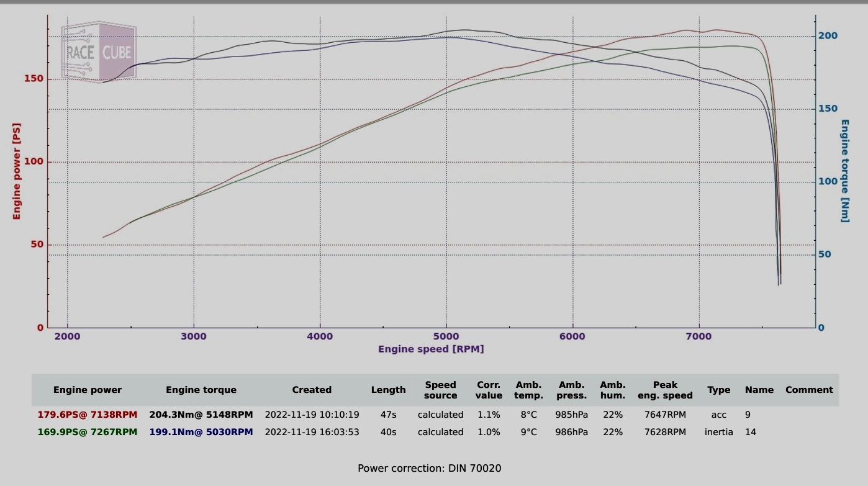
Task: Click the 'Corr. value' column header
Action: coord(489,390)
